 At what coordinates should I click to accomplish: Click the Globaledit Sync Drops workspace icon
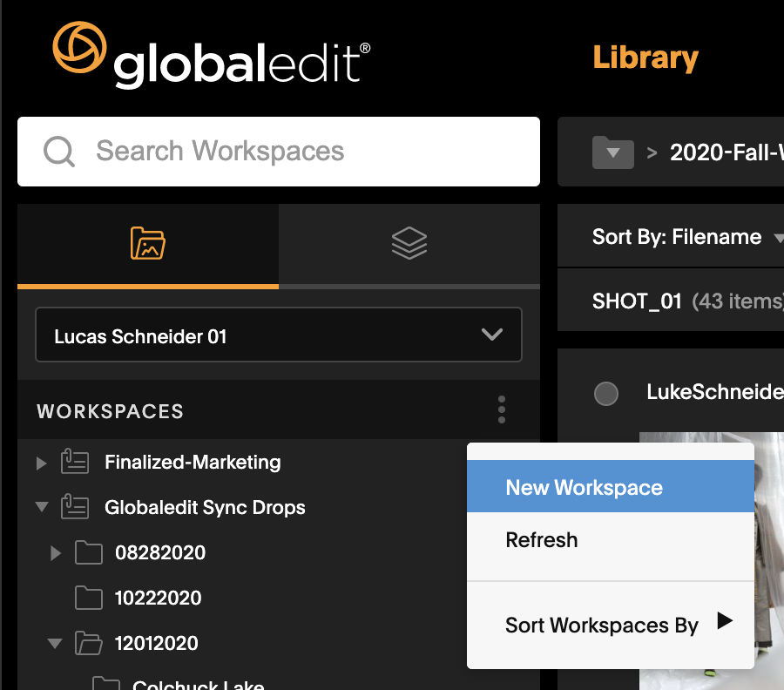pos(75,506)
